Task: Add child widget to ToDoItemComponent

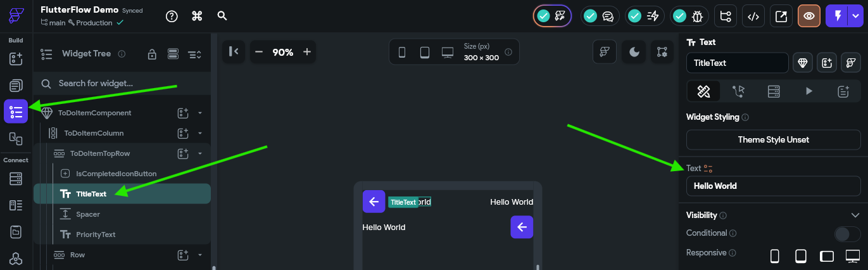Action: pos(183,113)
